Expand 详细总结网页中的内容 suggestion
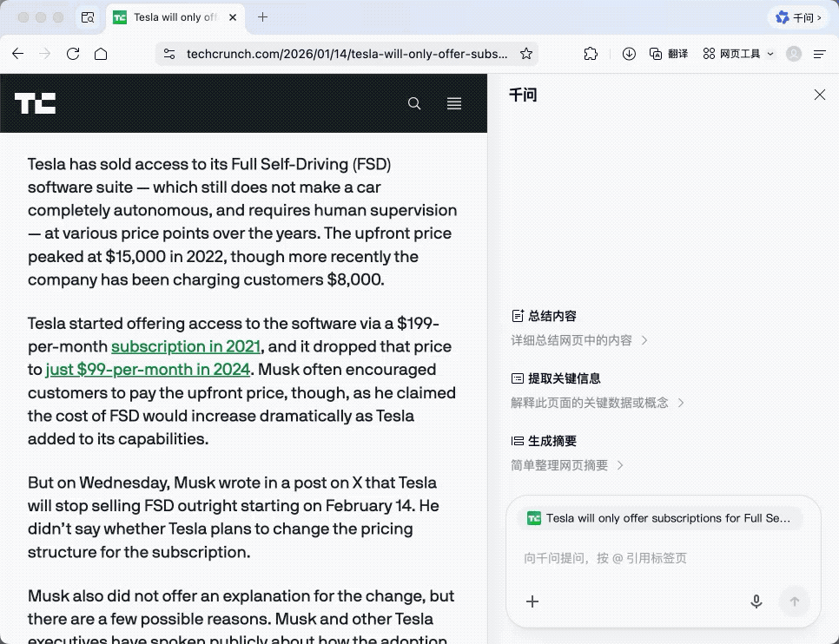Viewport: 839px width, 644px height. pos(579,340)
